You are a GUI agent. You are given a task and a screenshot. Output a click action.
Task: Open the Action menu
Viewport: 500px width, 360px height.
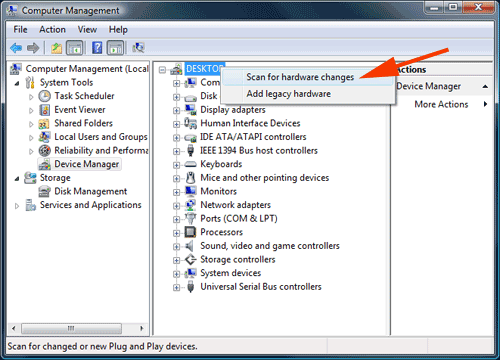coord(52,30)
